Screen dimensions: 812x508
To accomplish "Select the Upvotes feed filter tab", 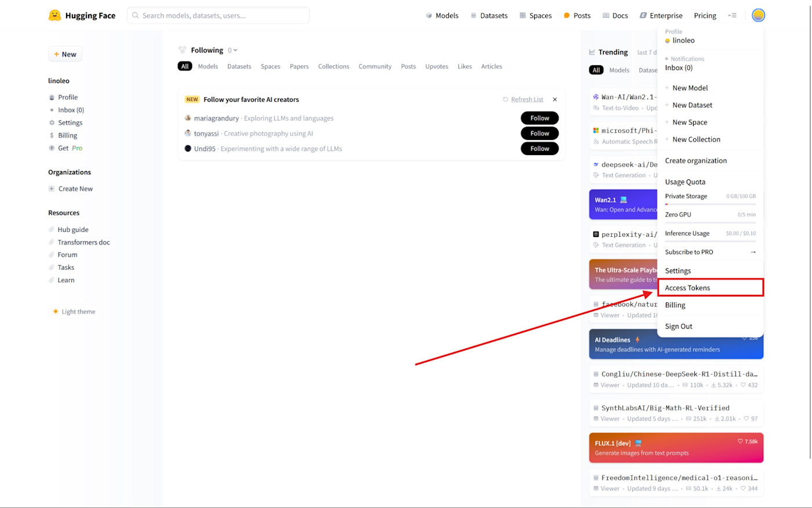I will (x=437, y=66).
